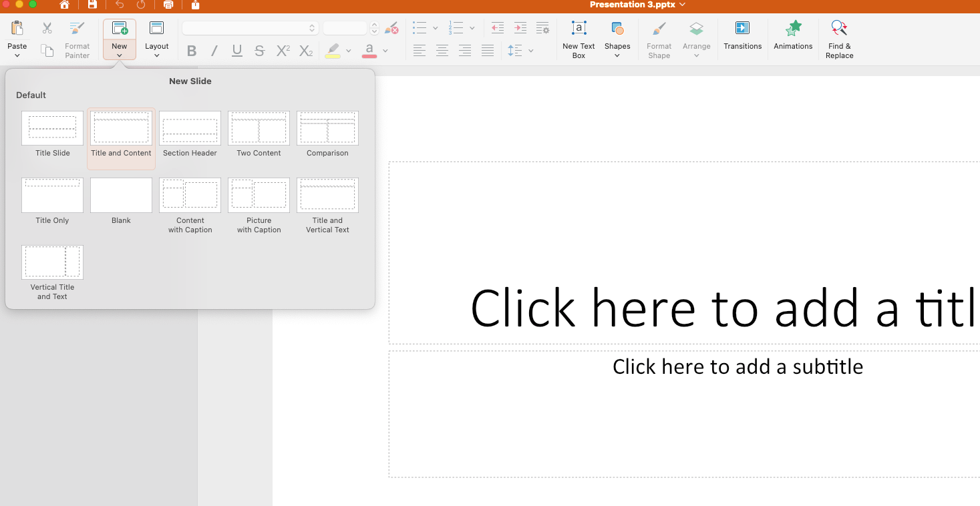980x506 pixels.
Task: Open the font name combo box
Action: tap(250, 29)
